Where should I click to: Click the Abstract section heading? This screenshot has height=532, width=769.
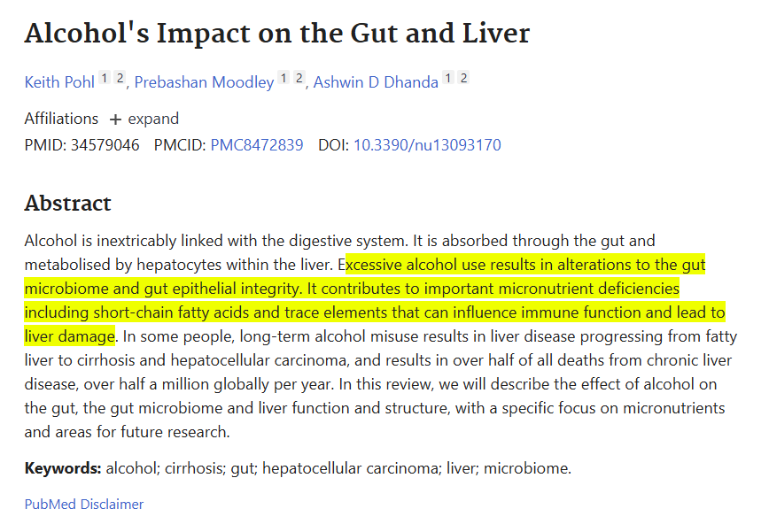[x=67, y=203]
